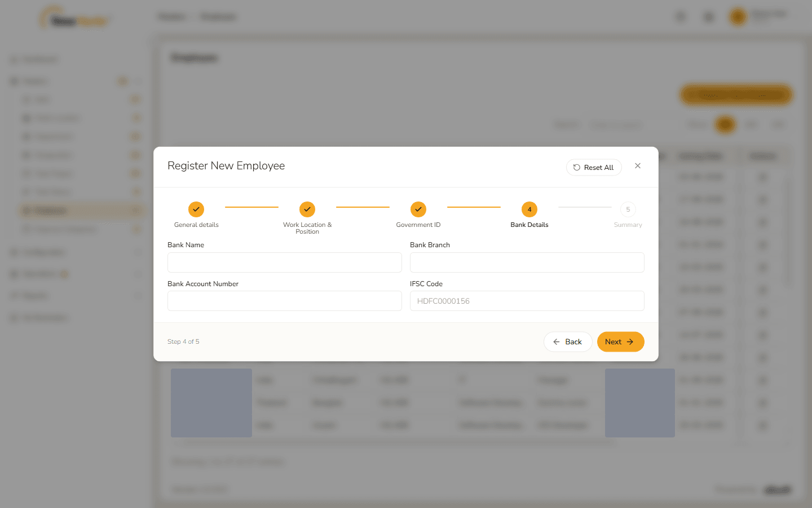Select the Bank Details step circle

click(x=529, y=209)
